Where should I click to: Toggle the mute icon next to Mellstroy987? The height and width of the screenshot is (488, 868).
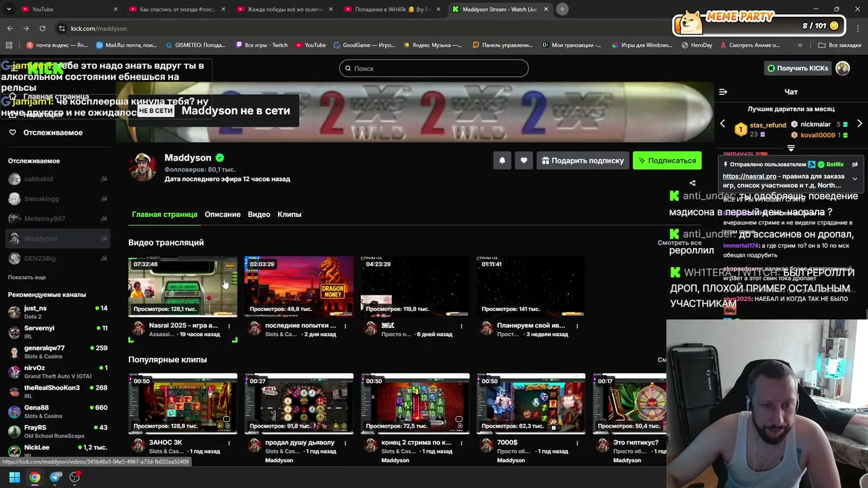pos(104,219)
